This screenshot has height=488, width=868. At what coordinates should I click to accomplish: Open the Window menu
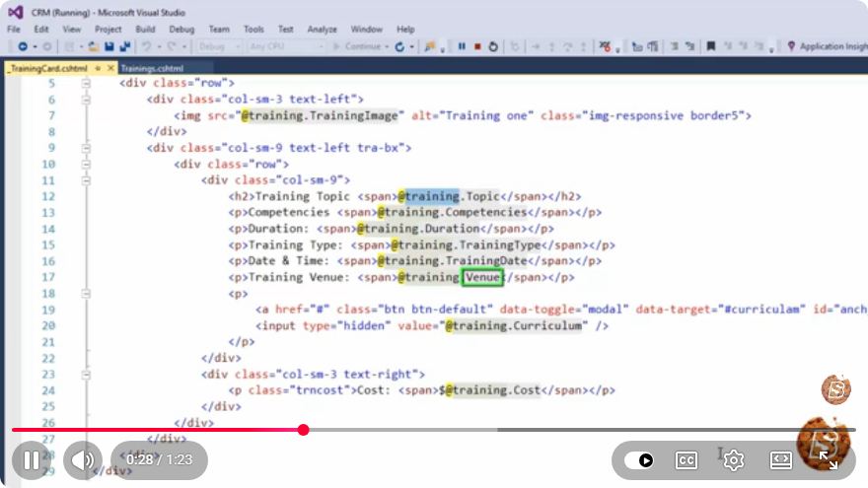tap(367, 30)
